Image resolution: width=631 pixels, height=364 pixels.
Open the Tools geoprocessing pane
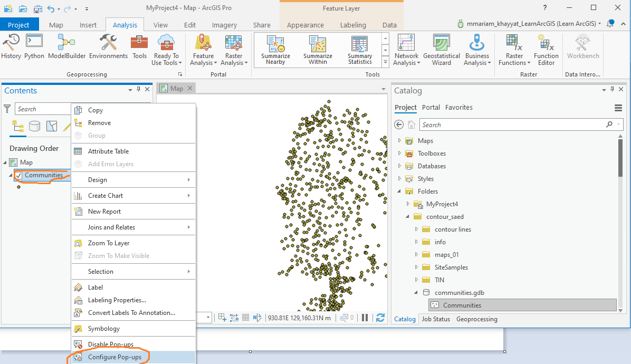pyautogui.click(x=140, y=46)
